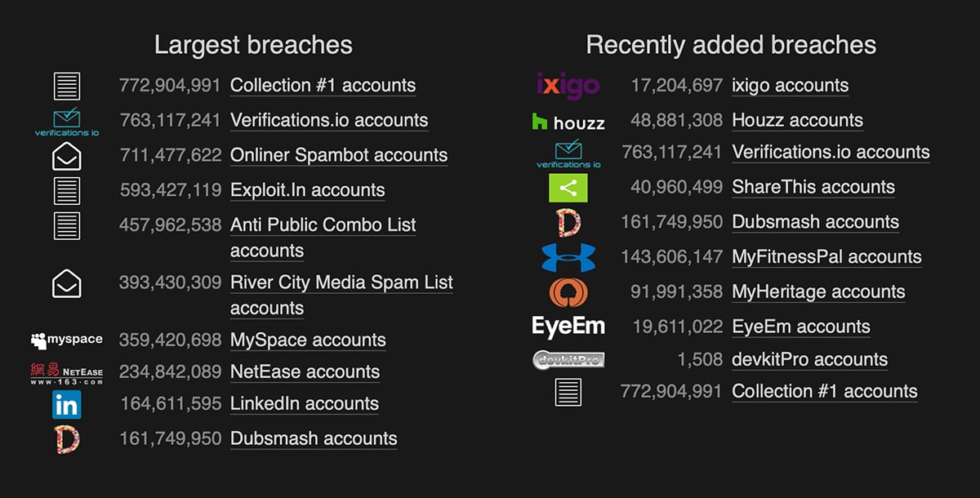Click the Under Armour MyFitnessPal logo
Viewport: 980px width, 498px height.
(x=568, y=257)
